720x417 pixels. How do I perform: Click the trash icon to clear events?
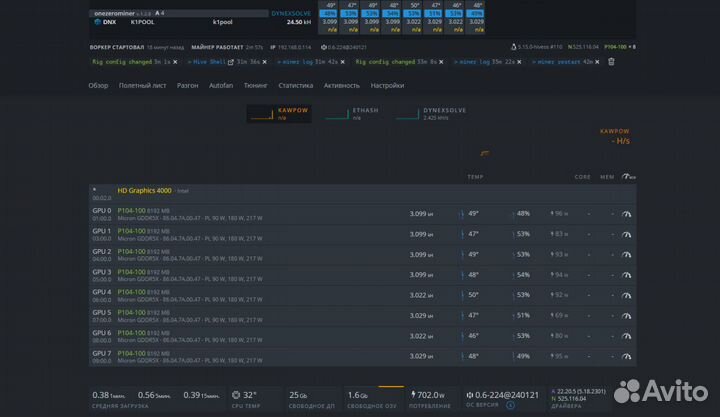tap(611, 62)
